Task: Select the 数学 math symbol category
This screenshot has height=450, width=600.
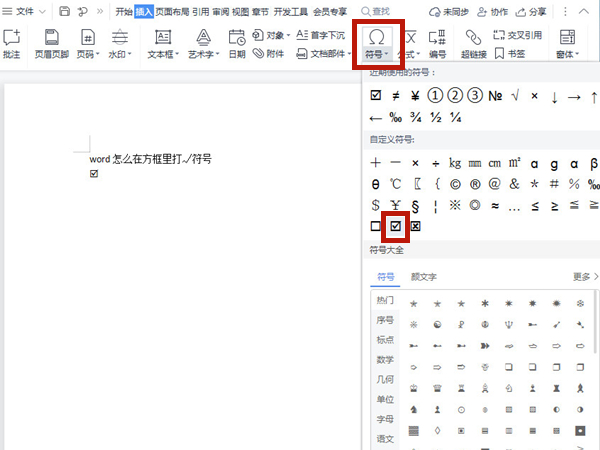Action: (x=385, y=359)
